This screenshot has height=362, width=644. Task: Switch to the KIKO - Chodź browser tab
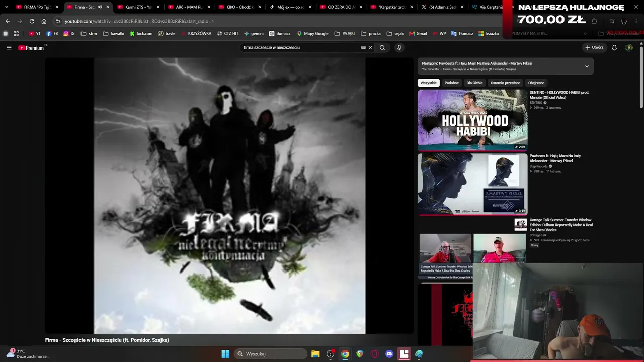click(239, 7)
